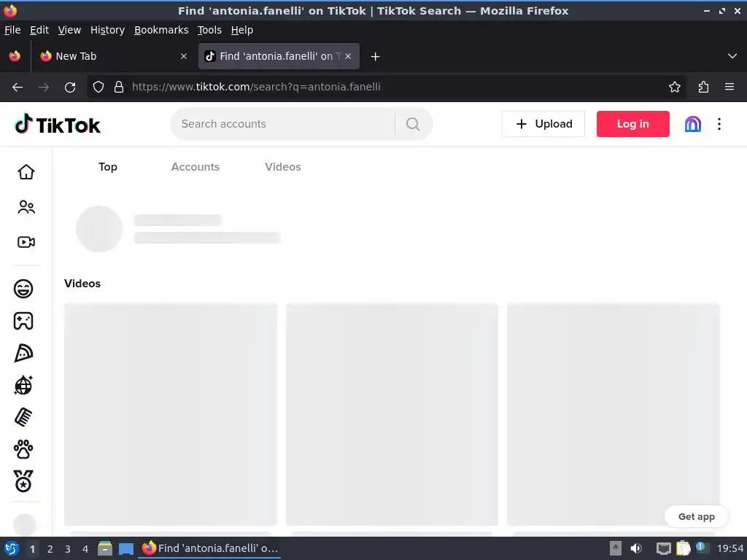Open the network monitor tray icon
The image size is (747, 560).
663,548
